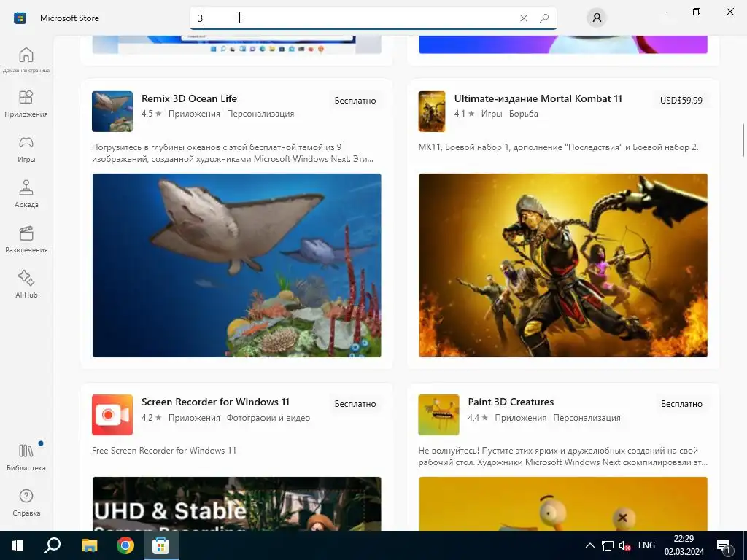Open Библиотека in sidebar
Image resolution: width=747 pixels, height=560 pixels.
(x=26, y=457)
